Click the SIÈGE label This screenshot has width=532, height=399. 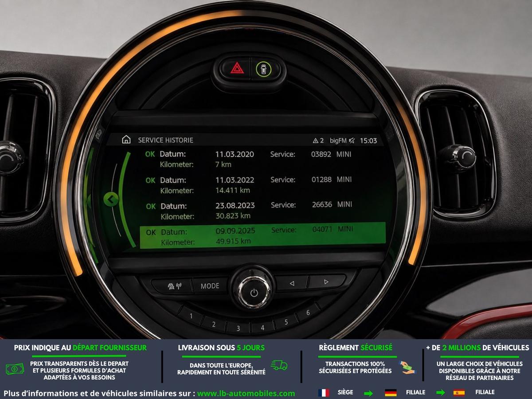345,392
